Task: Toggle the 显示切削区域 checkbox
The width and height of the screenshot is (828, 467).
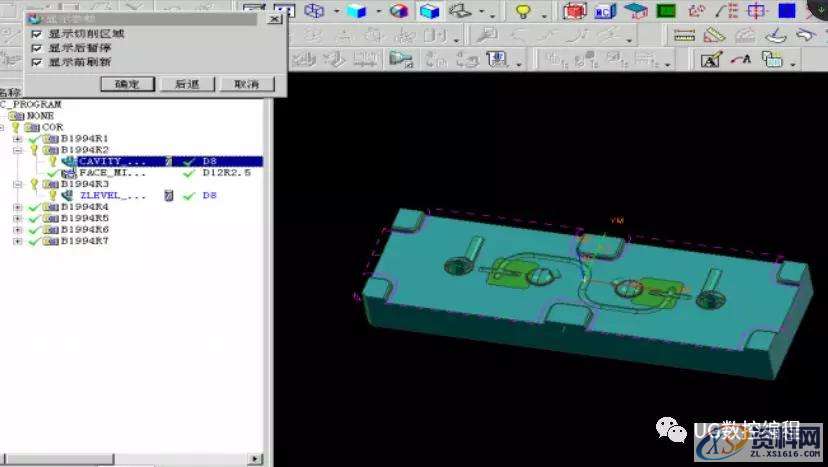Action: point(37,34)
